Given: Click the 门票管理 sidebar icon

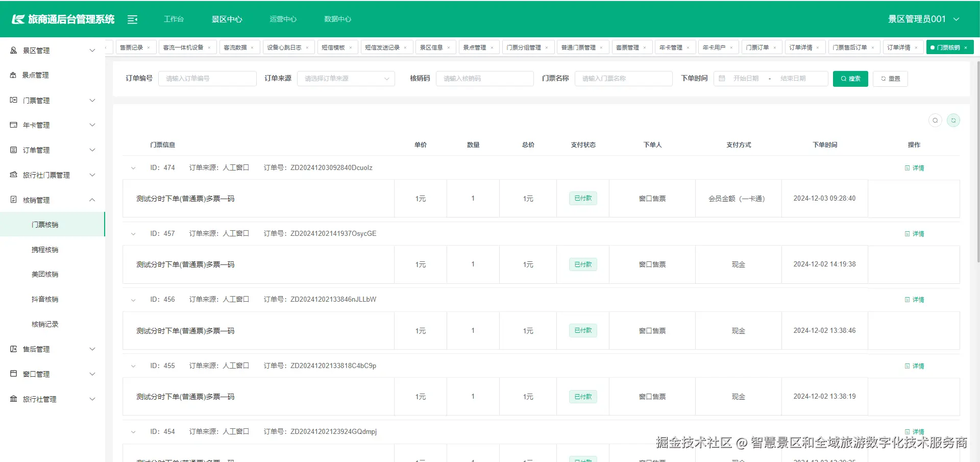Looking at the screenshot, I should (x=13, y=100).
